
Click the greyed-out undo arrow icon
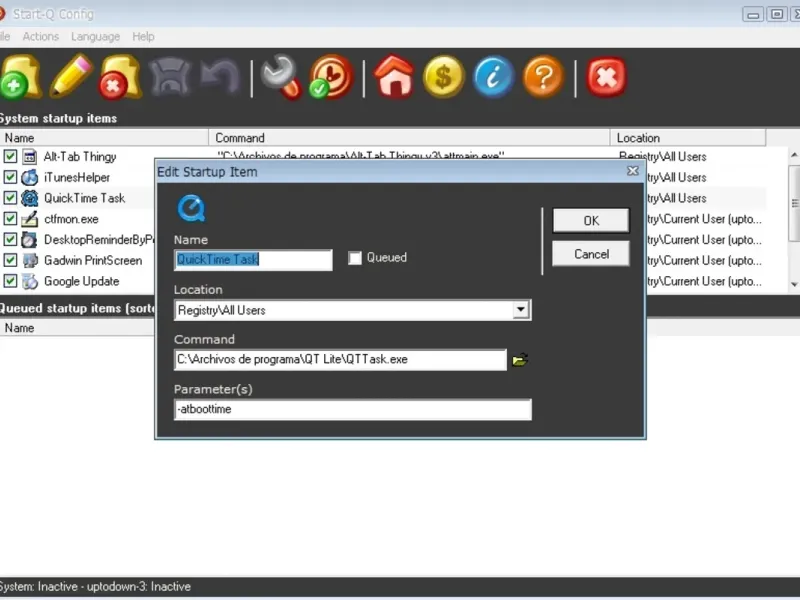[220, 77]
